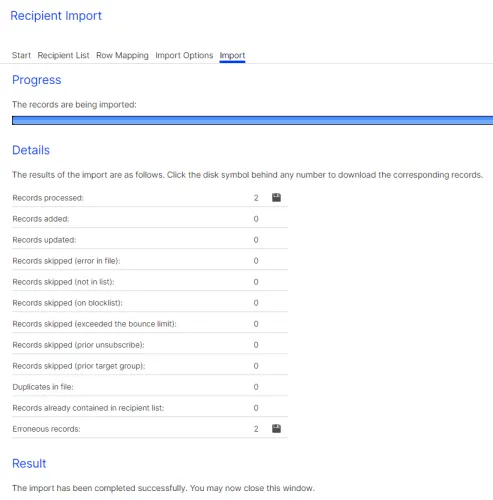The image size is (493, 500).
Task: Switch to the Recipient List tab
Action: pyautogui.click(x=63, y=55)
